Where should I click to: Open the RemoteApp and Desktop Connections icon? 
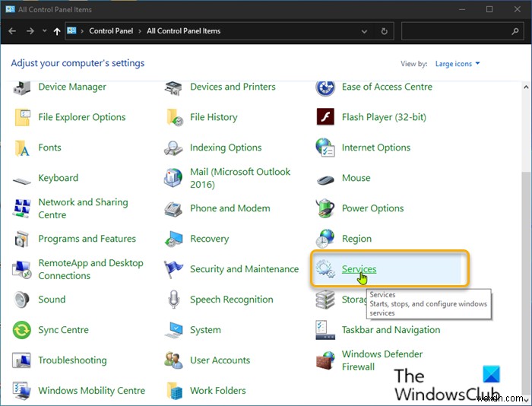22,270
